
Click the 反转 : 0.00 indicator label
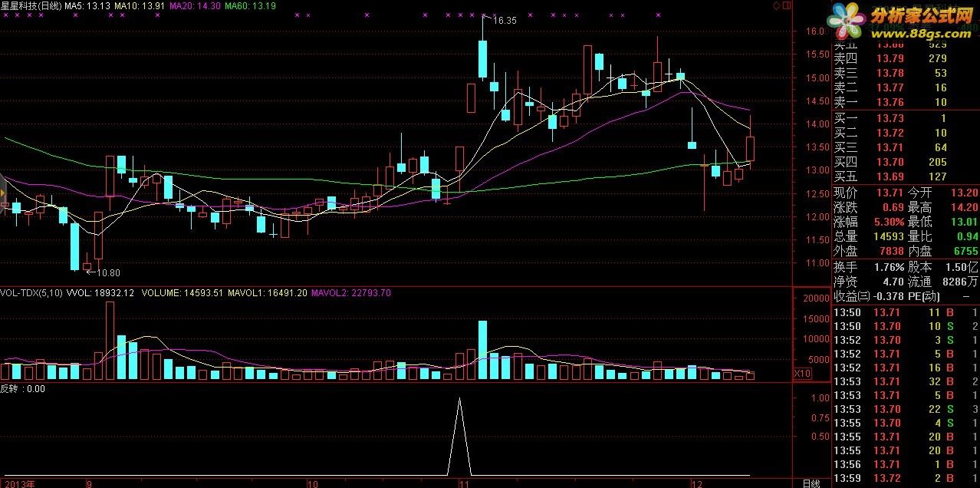pyautogui.click(x=23, y=388)
